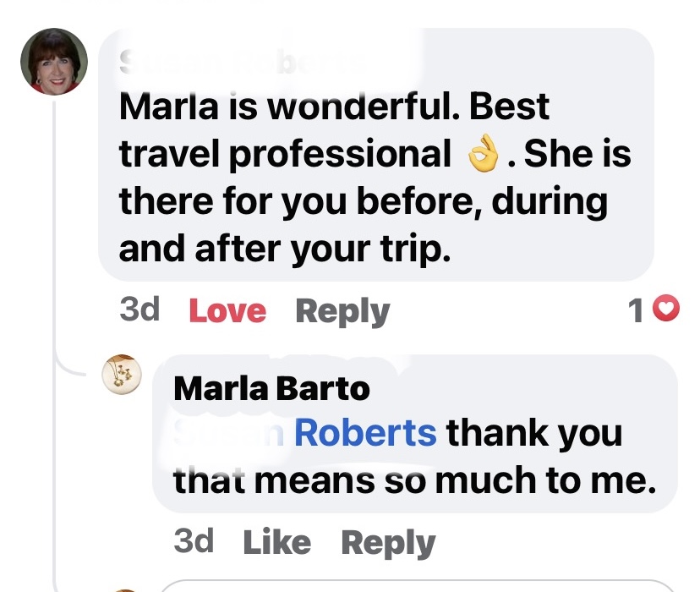Screen dimensions: 700x592
Task: Click the 3d timestamp beside Love
Action: (139, 310)
